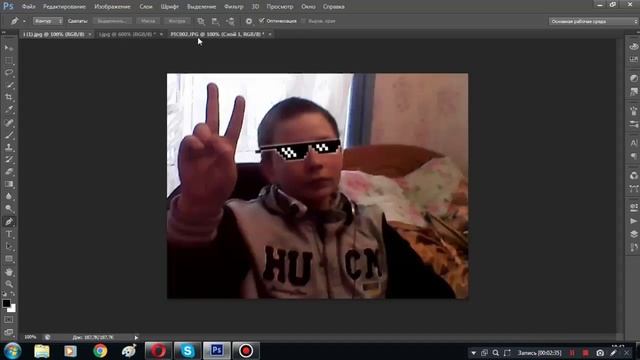The image size is (640, 360).
Task: Select the Crop tool
Action: [9, 98]
